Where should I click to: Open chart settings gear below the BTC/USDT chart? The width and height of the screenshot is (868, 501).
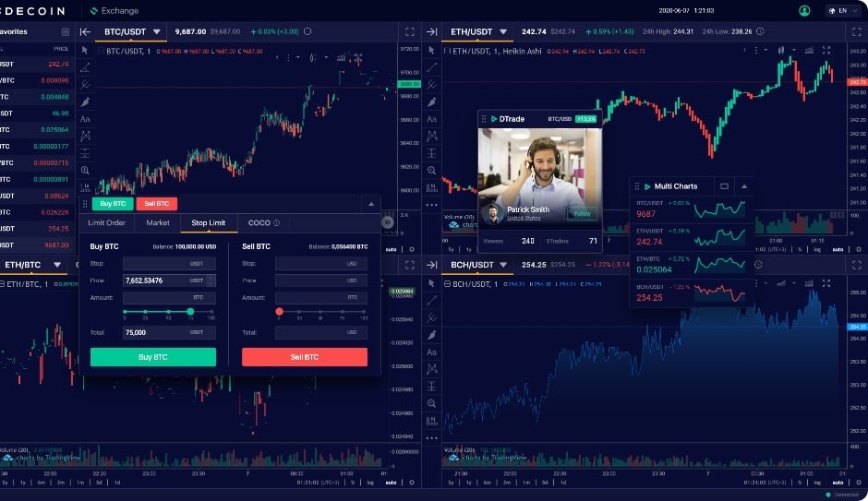411,249
